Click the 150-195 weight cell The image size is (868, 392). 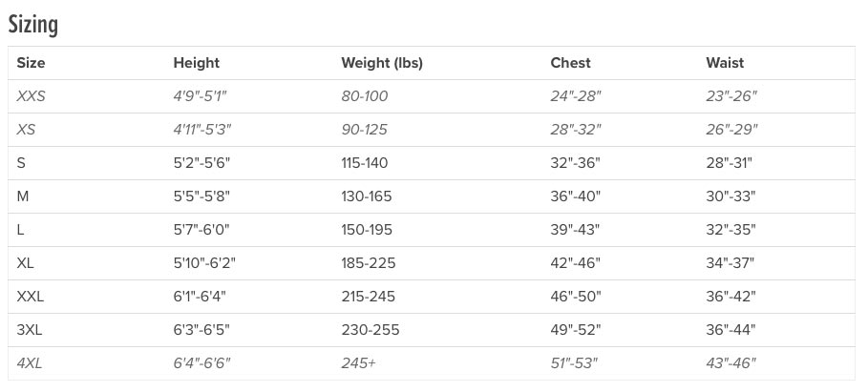367,230
